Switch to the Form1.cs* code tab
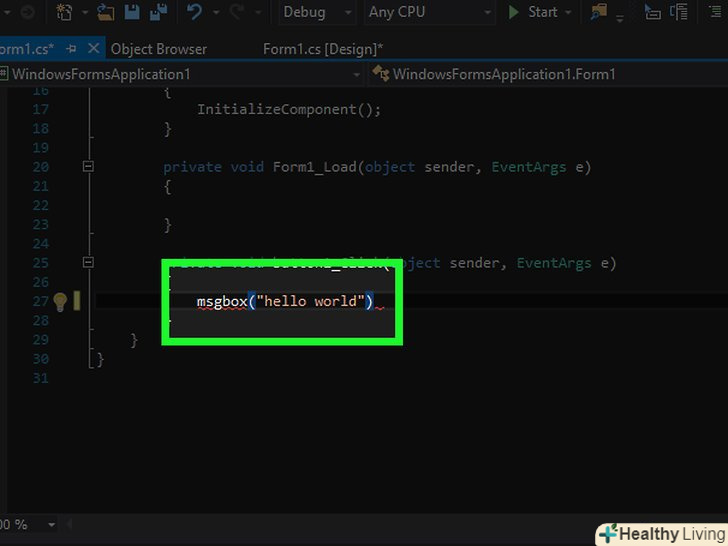The image size is (728, 546). (x=26, y=49)
